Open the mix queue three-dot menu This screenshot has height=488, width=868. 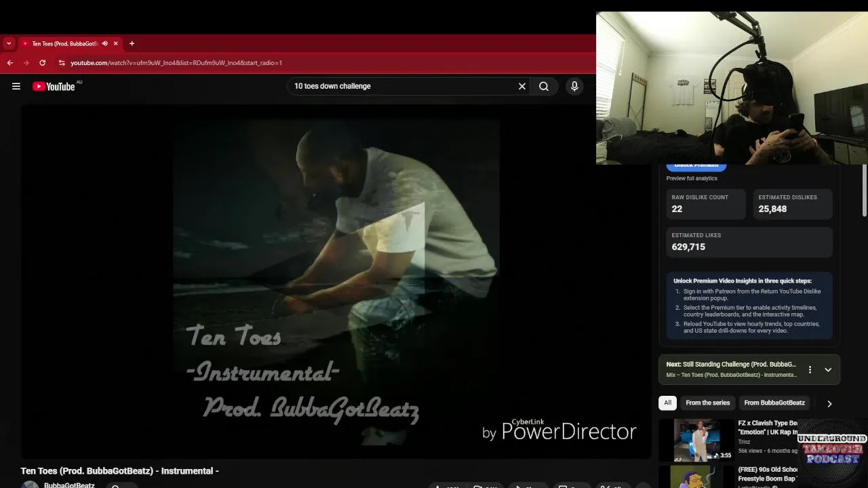pyautogui.click(x=810, y=369)
